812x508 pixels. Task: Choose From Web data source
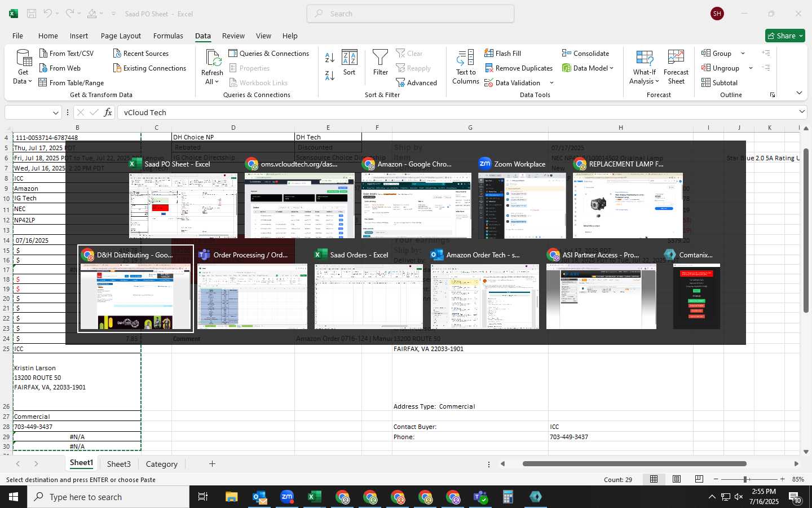tap(60, 68)
